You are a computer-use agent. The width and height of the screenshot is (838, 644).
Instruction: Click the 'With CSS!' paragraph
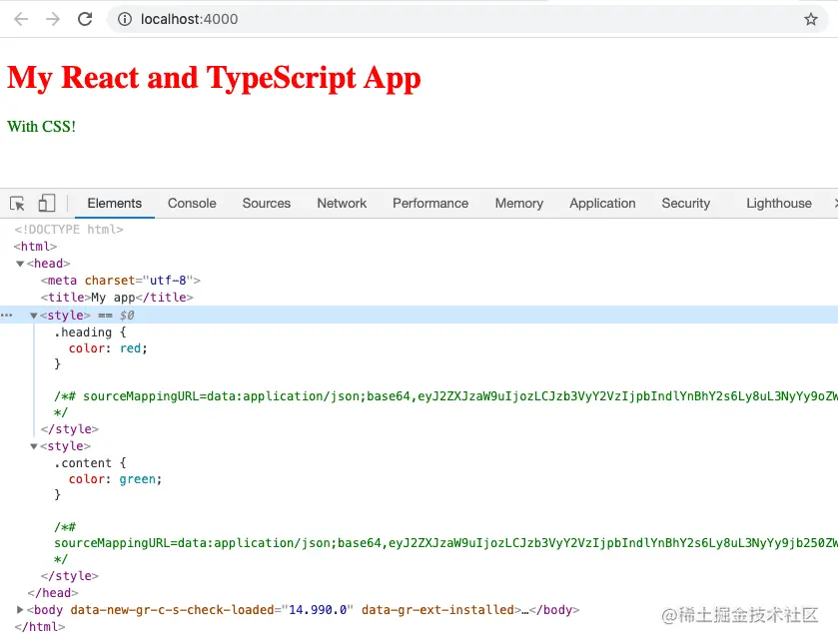click(41, 127)
